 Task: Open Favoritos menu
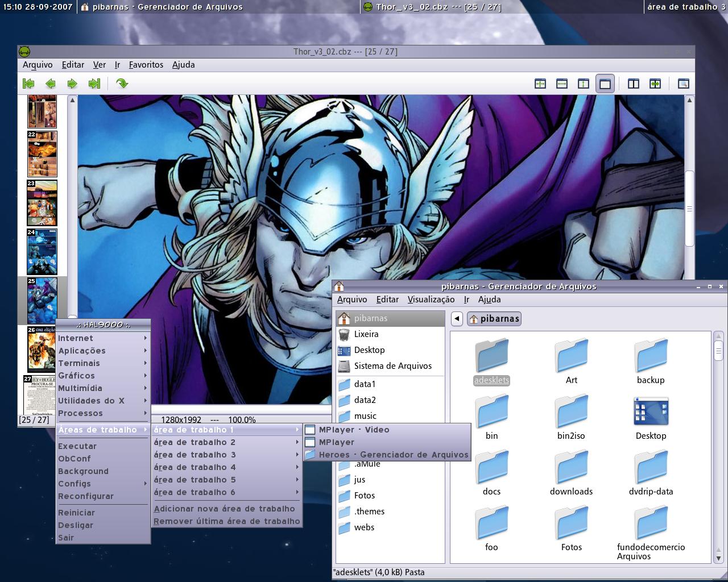(146, 65)
